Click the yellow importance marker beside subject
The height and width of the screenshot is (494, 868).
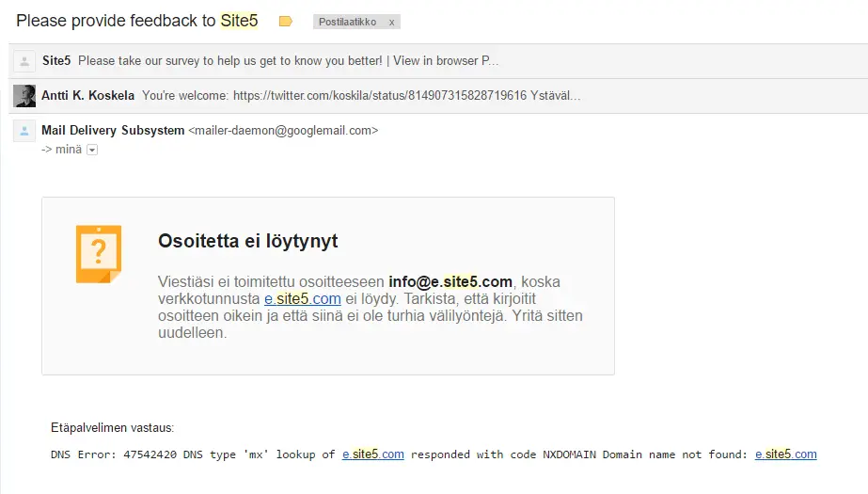pos(286,21)
